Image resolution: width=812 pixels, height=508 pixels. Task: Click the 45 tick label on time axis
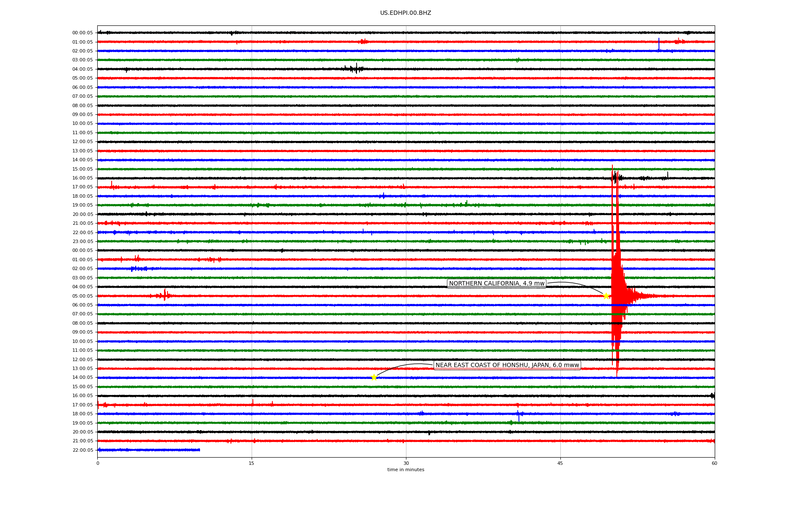point(560,463)
